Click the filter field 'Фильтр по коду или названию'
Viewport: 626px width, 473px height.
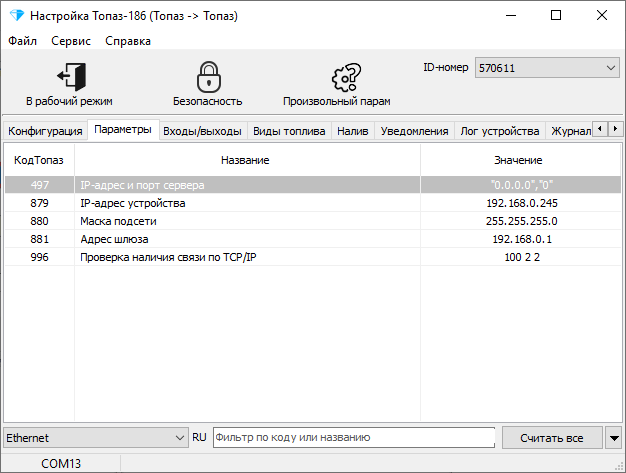354,437
